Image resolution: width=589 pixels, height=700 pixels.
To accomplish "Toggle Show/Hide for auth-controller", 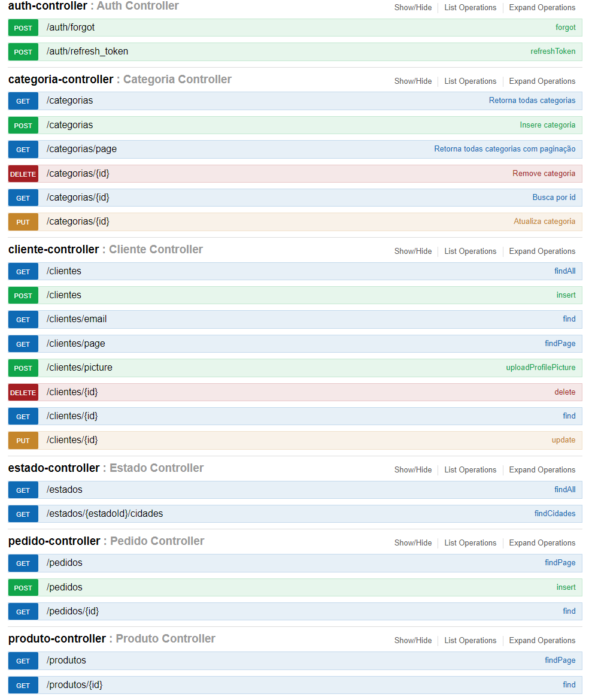I will pyautogui.click(x=412, y=7).
